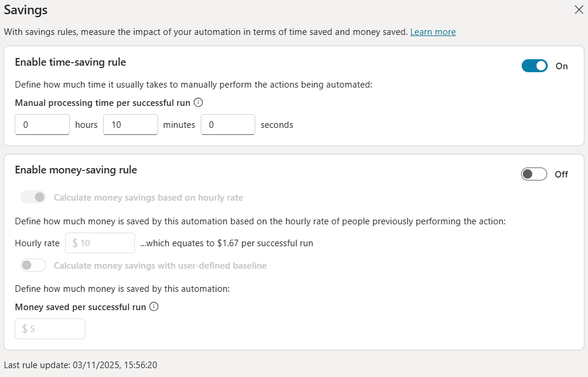588x377 pixels.
Task: Enable Calculate money savings with user-defined baseline
Action: (33, 265)
